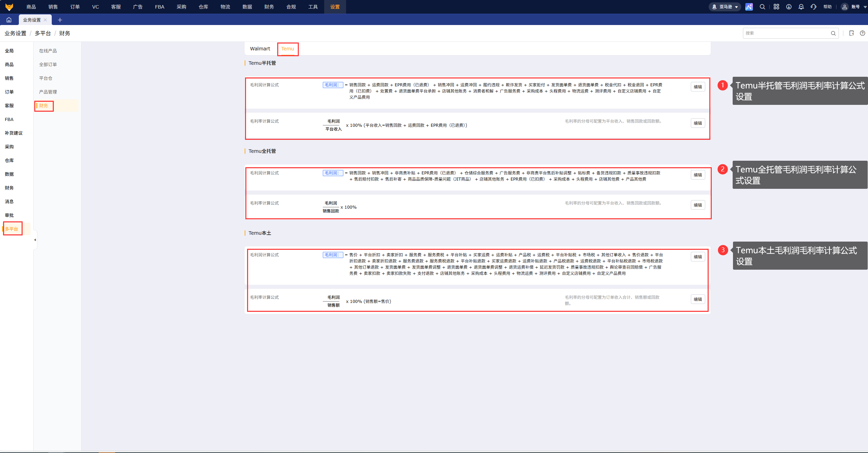Screen dimensions: 868x453
Task: Add a new tab with the plus icon
Action: pyautogui.click(x=60, y=20)
